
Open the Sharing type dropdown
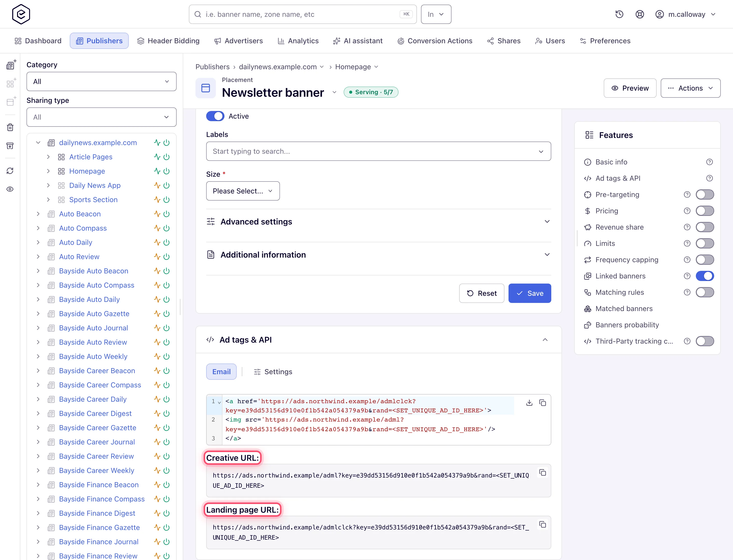101,117
